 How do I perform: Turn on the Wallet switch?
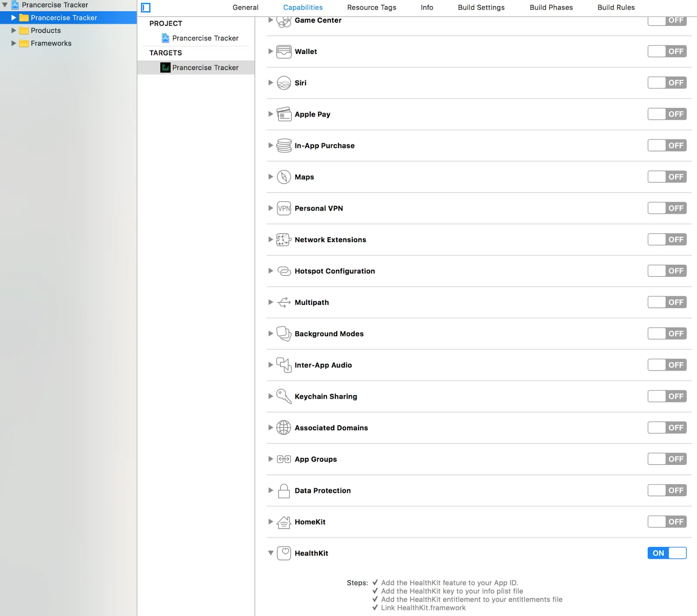click(x=667, y=51)
